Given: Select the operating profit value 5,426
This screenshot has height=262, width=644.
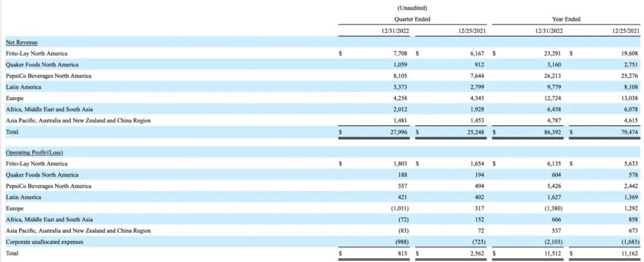Looking at the screenshot, I should coord(555,186).
